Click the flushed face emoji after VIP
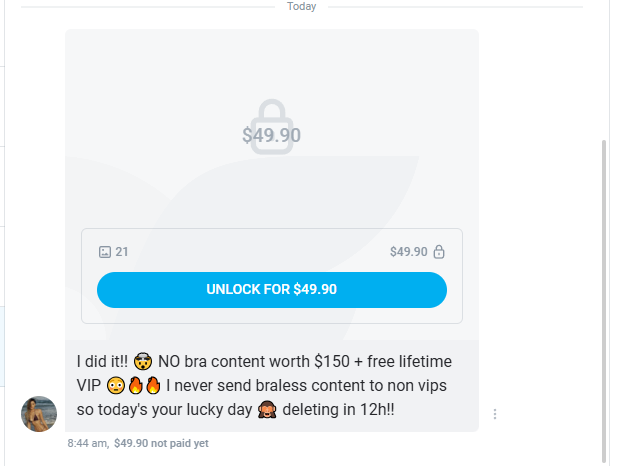 click(x=116, y=386)
